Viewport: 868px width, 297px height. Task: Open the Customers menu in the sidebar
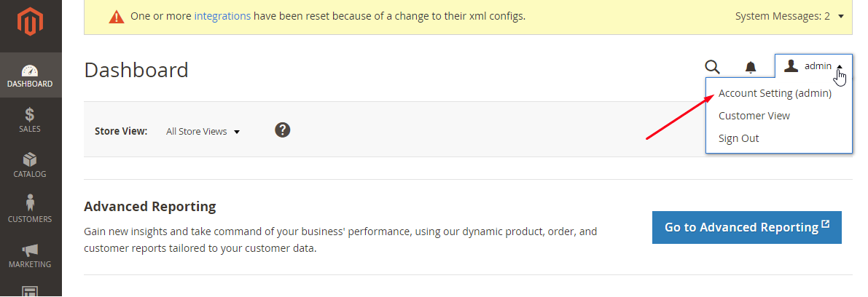(30, 210)
